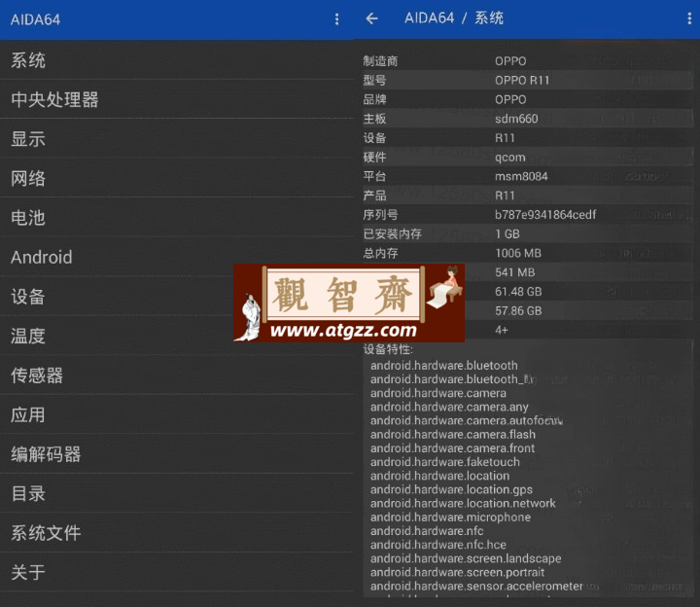Viewport: 700px width, 607px height.
Task: Click android.hardware.microphone line
Action: click(x=450, y=518)
